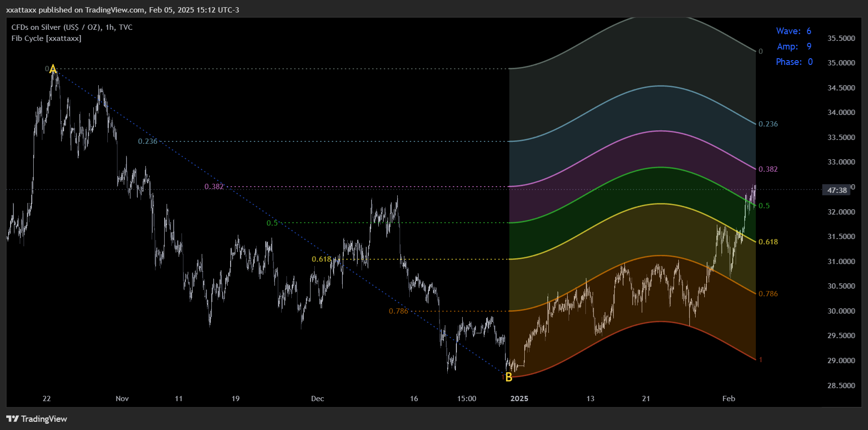Click the 47:38 countdown price label
The image size is (868, 430).
pyautogui.click(x=837, y=190)
